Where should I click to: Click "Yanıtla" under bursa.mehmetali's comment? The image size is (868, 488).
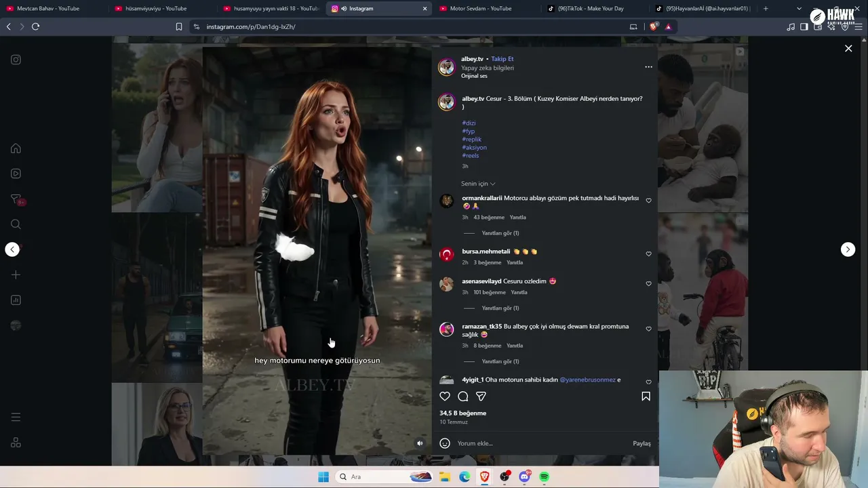pyautogui.click(x=515, y=262)
